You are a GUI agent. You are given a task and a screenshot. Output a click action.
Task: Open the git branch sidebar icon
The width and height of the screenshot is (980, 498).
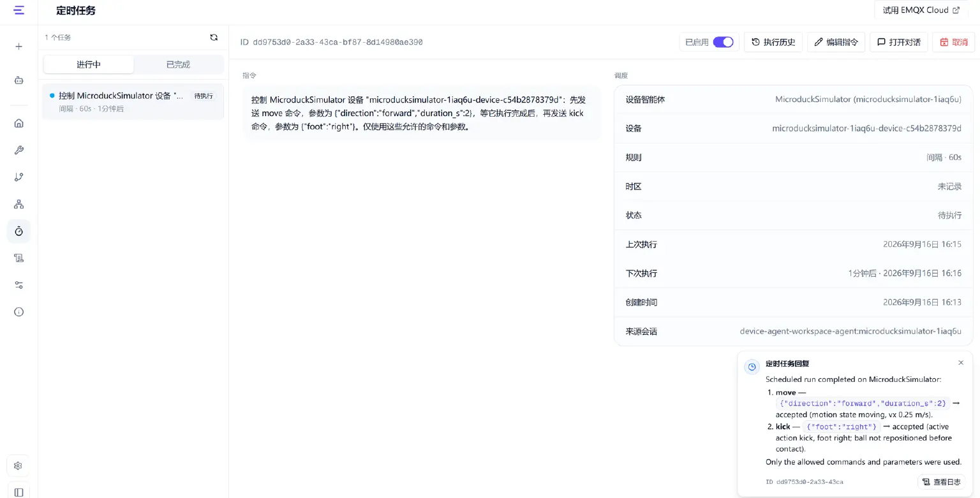(19, 177)
